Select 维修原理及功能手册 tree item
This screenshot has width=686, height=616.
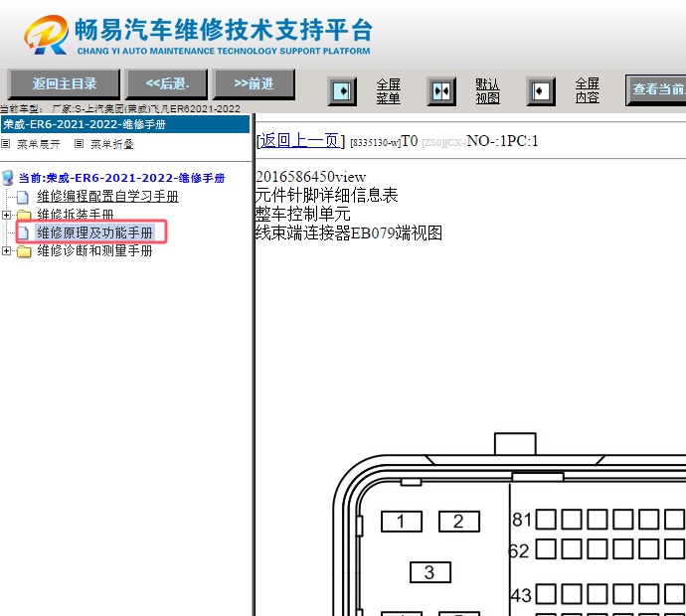94,232
